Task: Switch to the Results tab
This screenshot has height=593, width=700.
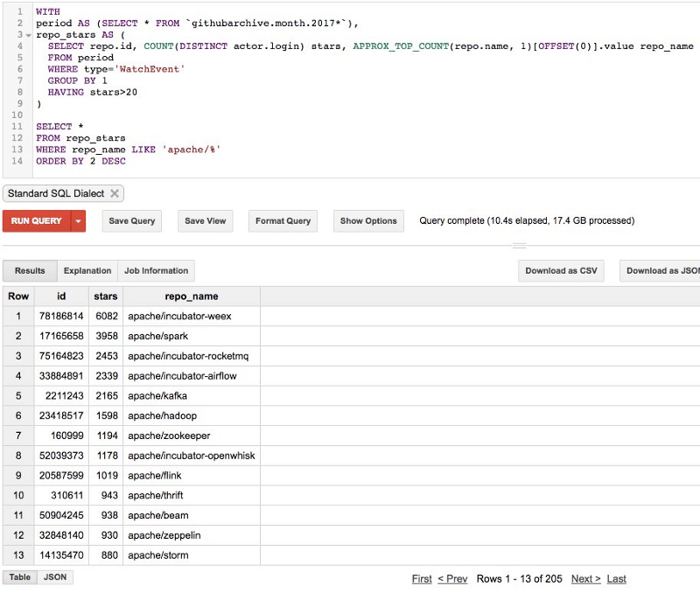Action: [30, 271]
